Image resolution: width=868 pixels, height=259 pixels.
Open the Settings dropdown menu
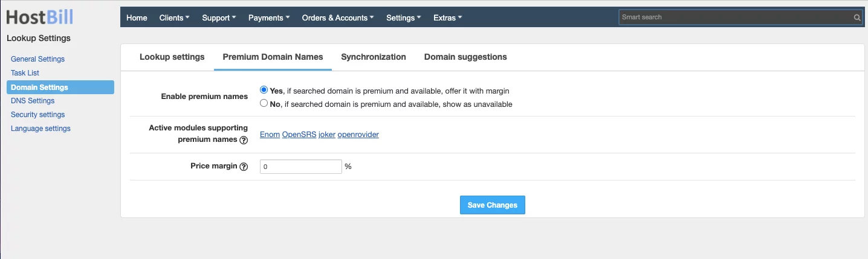403,18
